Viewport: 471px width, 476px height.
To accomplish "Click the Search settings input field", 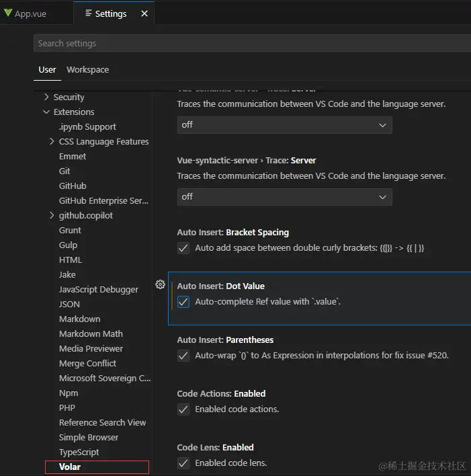I will tap(249, 44).
